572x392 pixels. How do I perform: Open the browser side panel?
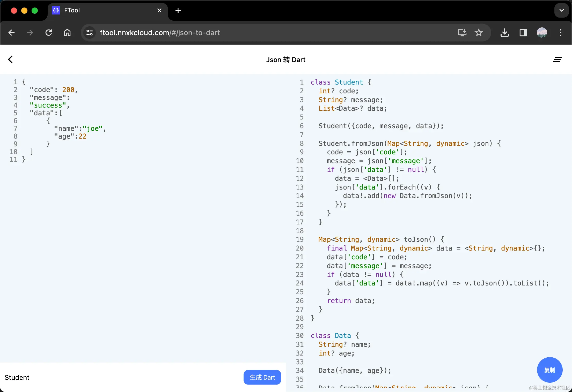523,33
